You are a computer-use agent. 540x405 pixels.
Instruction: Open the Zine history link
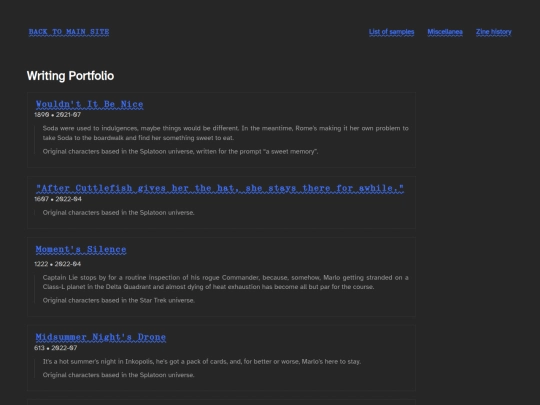494,32
